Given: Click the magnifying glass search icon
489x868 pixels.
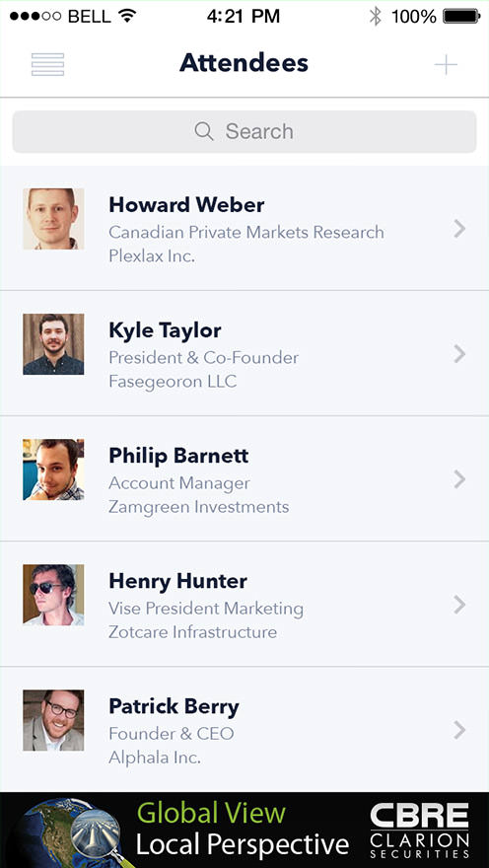Looking at the screenshot, I should [x=204, y=131].
